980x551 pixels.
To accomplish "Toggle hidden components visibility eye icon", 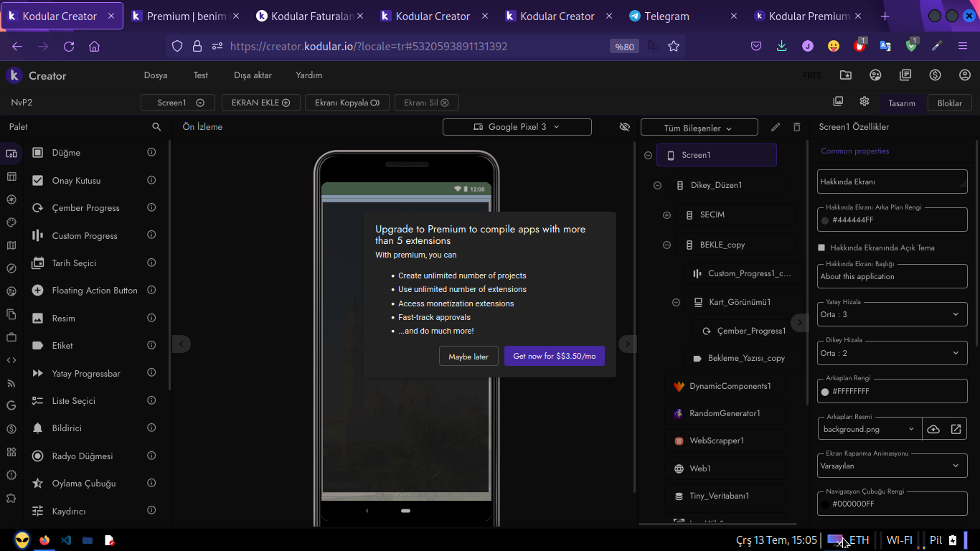I will click(x=624, y=127).
